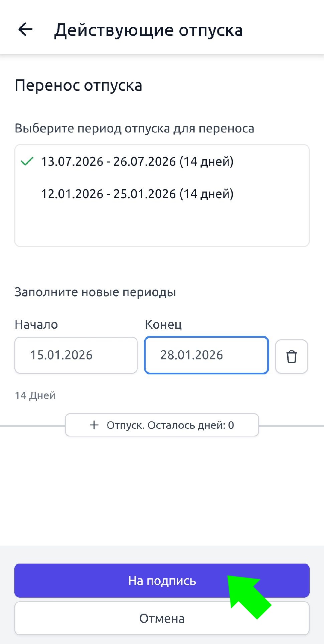
Task: Select period 13.07.2026 - 26.07.2026
Action: click(x=137, y=162)
